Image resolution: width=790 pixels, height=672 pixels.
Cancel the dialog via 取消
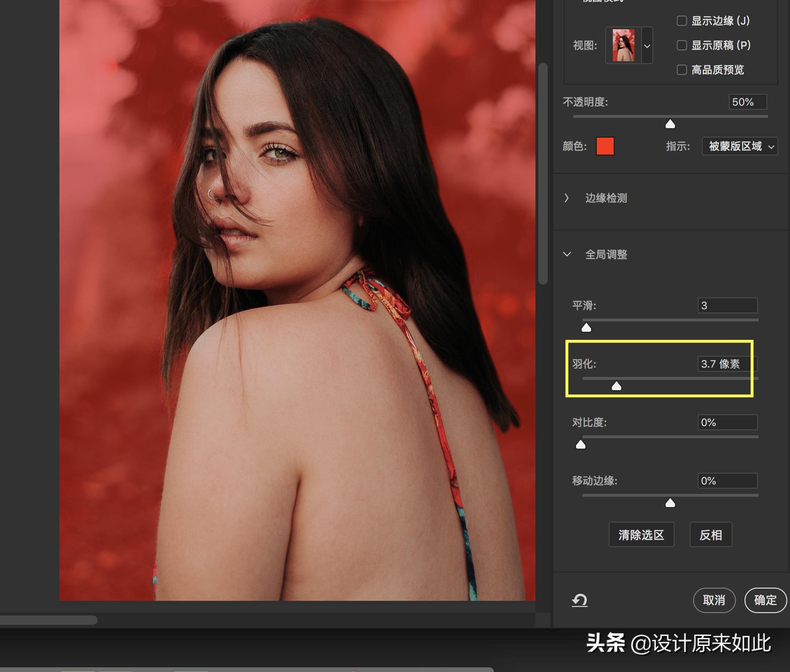[714, 600]
